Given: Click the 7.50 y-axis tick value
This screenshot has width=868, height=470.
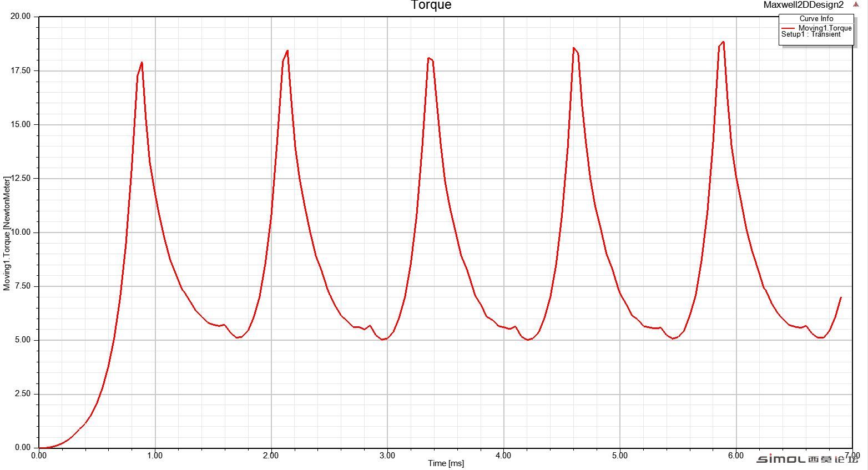Looking at the screenshot, I should click(22, 286).
